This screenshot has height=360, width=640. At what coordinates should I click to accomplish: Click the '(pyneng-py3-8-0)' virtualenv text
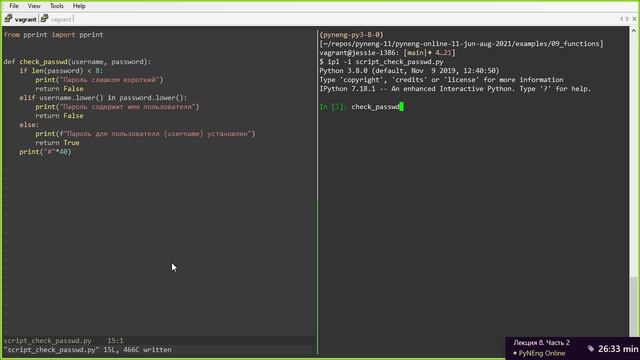tap(351, 35)
